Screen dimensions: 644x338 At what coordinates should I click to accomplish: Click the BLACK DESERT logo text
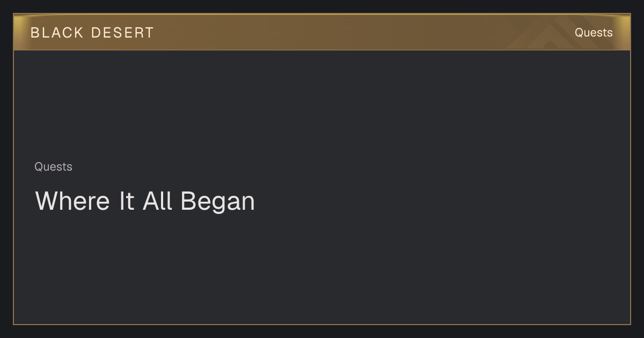(x=92, y=33)
